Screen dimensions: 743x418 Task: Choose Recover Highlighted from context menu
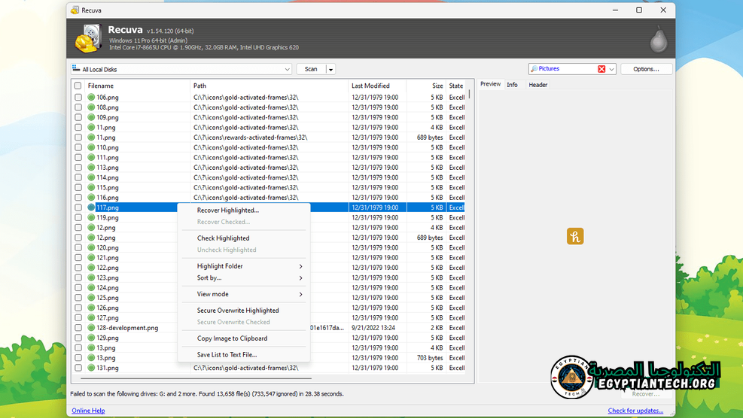(227, 210)
